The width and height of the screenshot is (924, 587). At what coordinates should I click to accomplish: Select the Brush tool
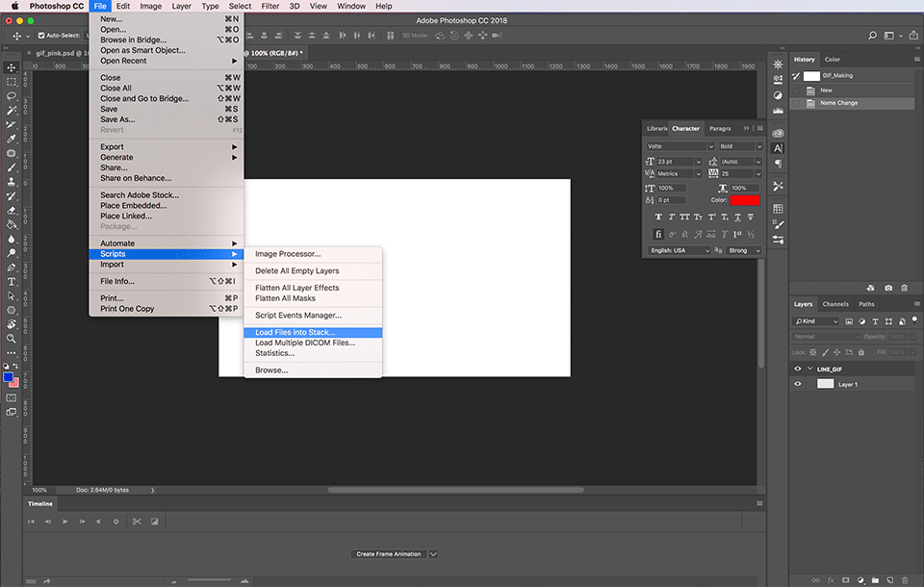(x=12, y=167)
